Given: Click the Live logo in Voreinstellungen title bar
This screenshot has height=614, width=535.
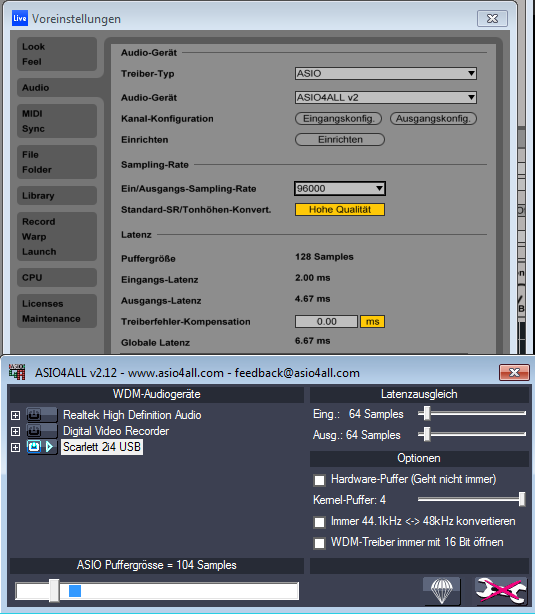Looking at the screenshot, I should pos(20,18).
